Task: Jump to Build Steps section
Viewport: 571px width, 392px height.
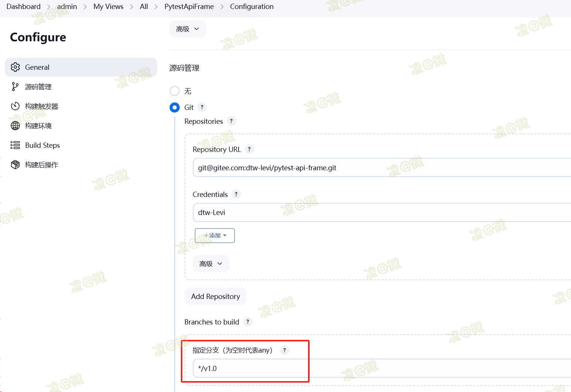Action: pos(81,145)
